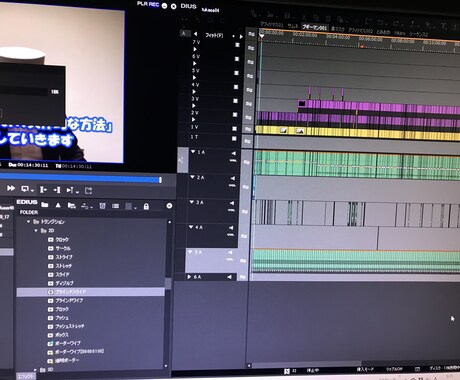Expand the 3D folder at the tree bottom
Image resolution: width=460 pixels, height=380 pixels.
pos(35,369)
